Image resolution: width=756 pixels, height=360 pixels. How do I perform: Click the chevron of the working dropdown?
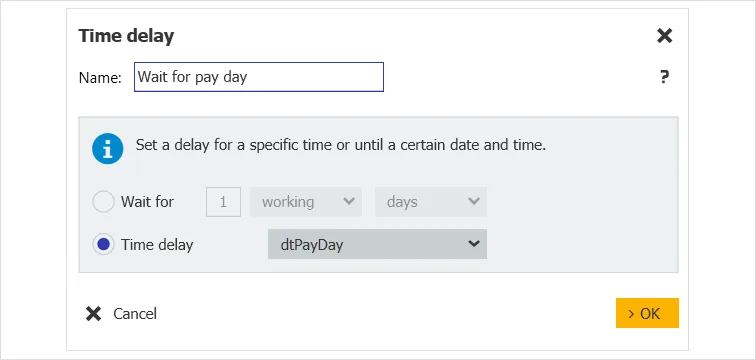point(349,201)
